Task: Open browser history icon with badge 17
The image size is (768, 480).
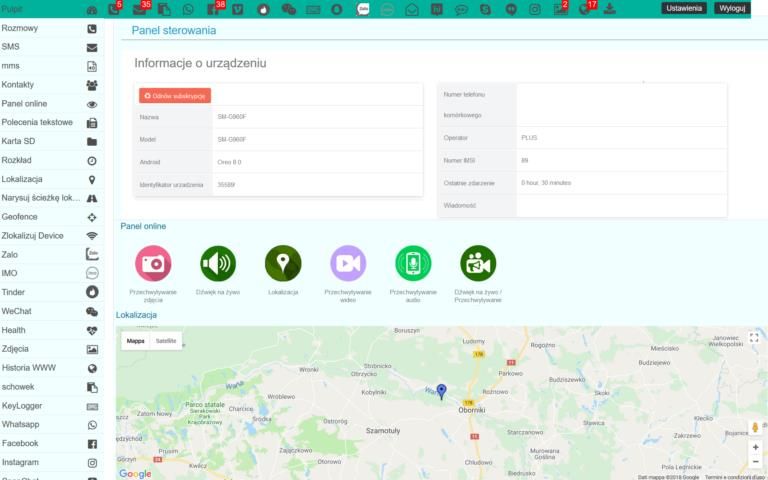Action: pos(585,9)
